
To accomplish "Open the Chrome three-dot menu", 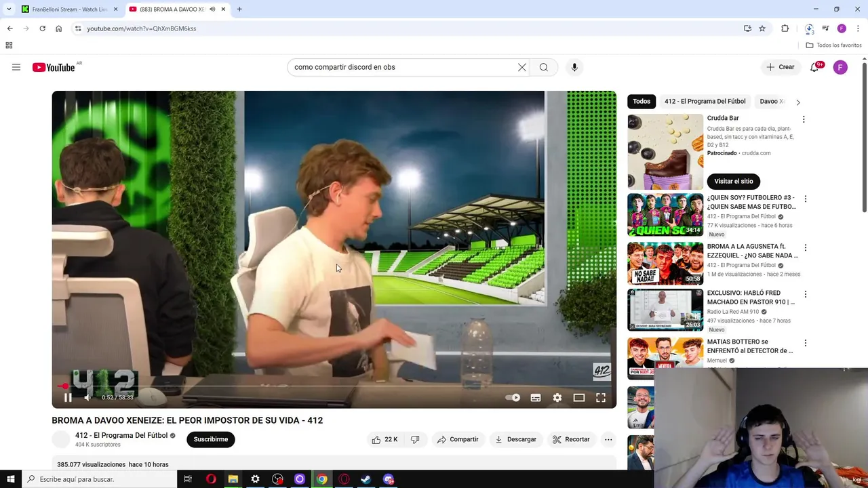I will [x=859, y=28].
